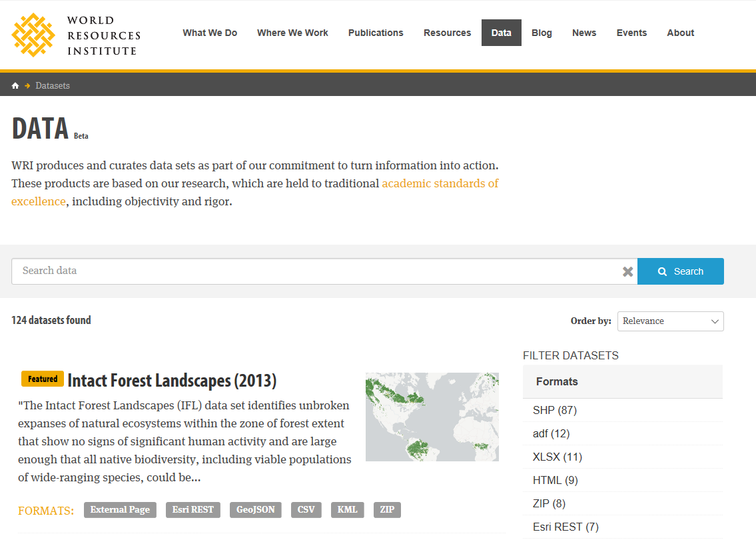The height and width of the screenshot is (544, 756).
Task: Clear search with the X icon
Action: click(x=627, y=271)
